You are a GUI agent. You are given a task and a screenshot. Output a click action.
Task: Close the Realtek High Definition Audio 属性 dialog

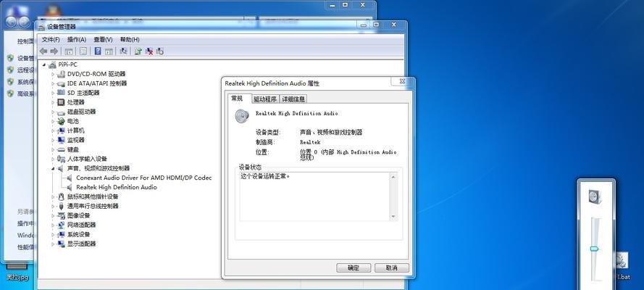click(x=402, y=82)
